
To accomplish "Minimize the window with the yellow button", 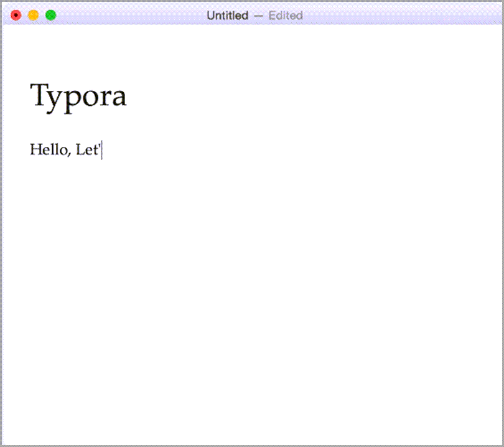I will tap(34, 15).
